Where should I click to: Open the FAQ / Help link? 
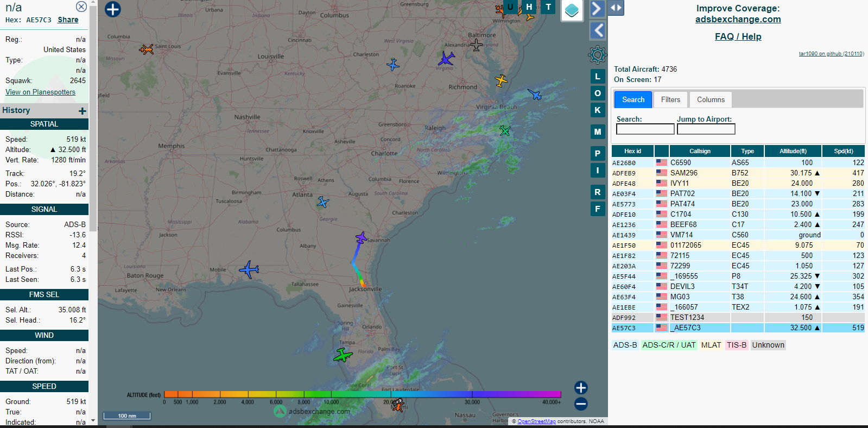pos(738,36)
